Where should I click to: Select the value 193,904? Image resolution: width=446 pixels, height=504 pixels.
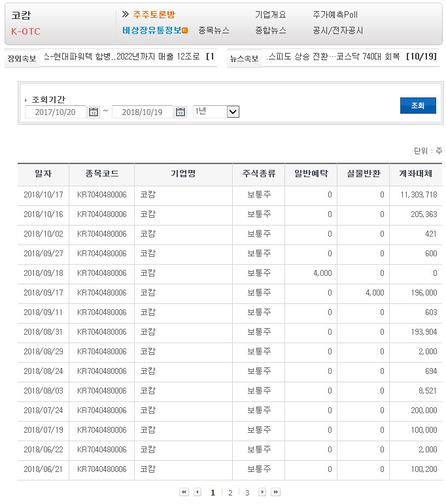424,331
